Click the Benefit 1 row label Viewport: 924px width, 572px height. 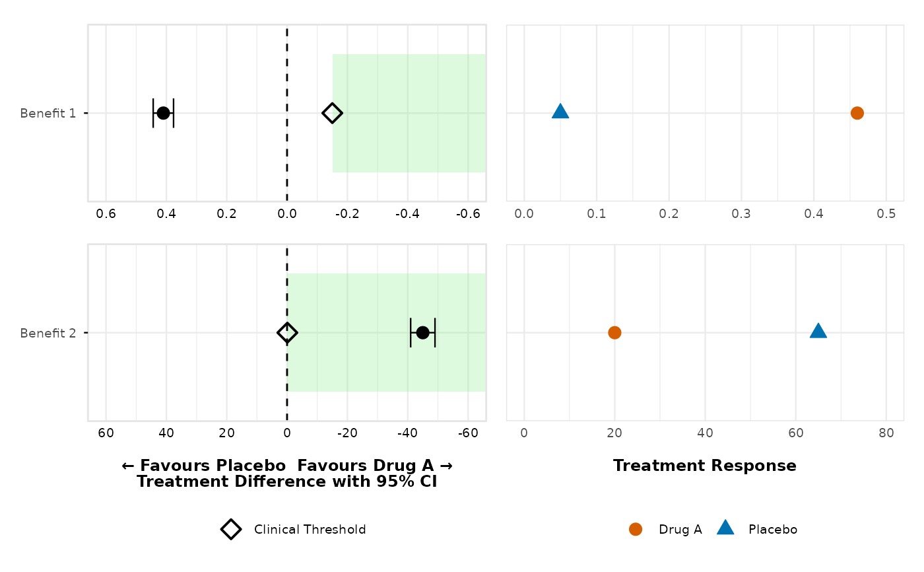tap(48, 113)
